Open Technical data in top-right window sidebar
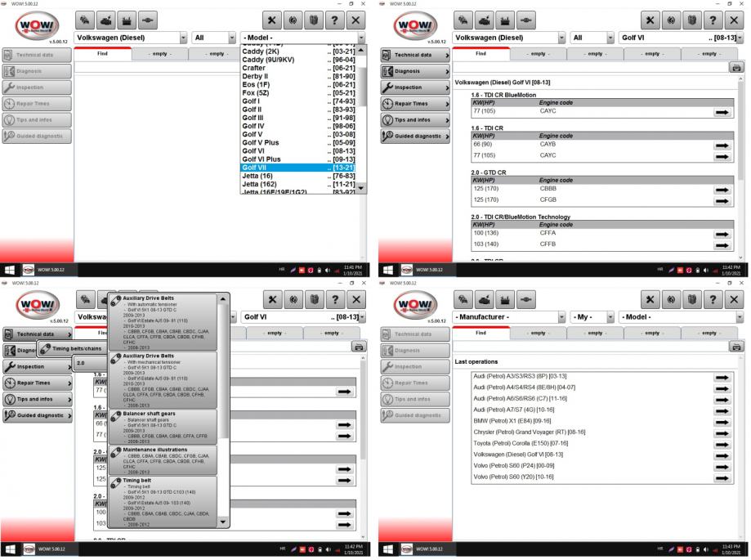This screenshot has height=560, width=751. tap(415, 55)
